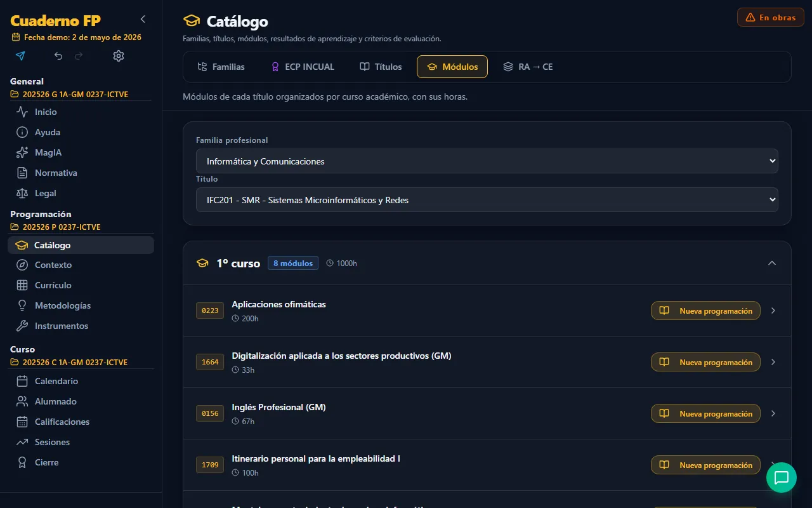Open the green chat bubble button
Image resolution: width=812 pixels, height=508 pixels.
click(x=782, y=478)
